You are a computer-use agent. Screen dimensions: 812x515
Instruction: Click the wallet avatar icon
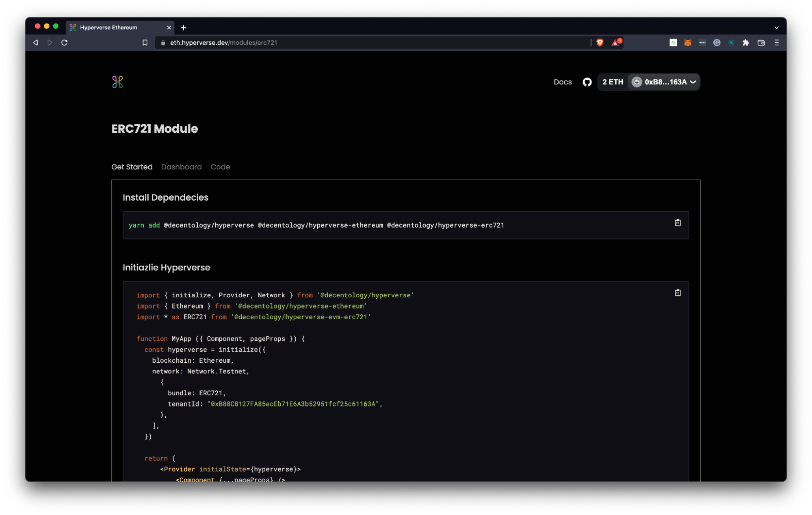pos(637,82)
